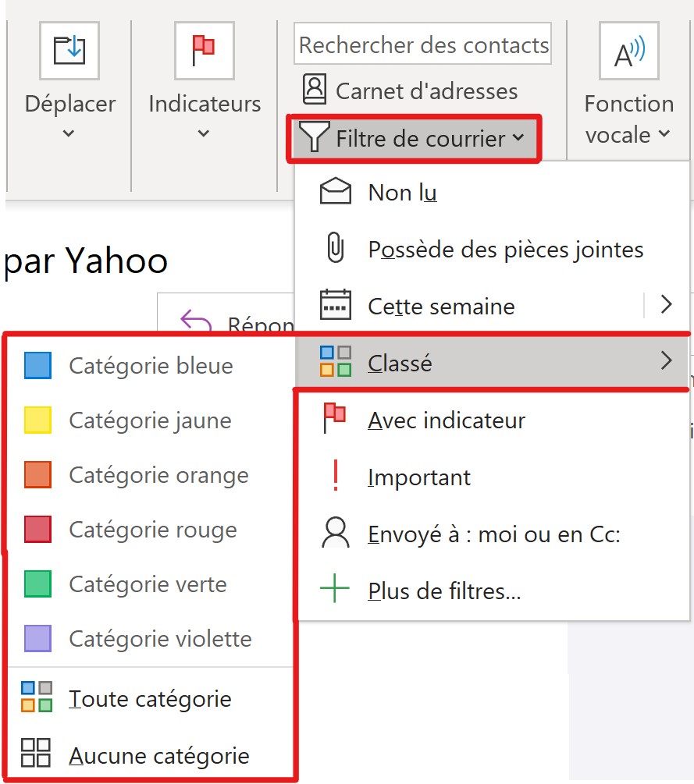Screen dimensions: 694x784
Task: Select Envoyé à : moi ou en Cc:
Action: [x=493, y=534]
